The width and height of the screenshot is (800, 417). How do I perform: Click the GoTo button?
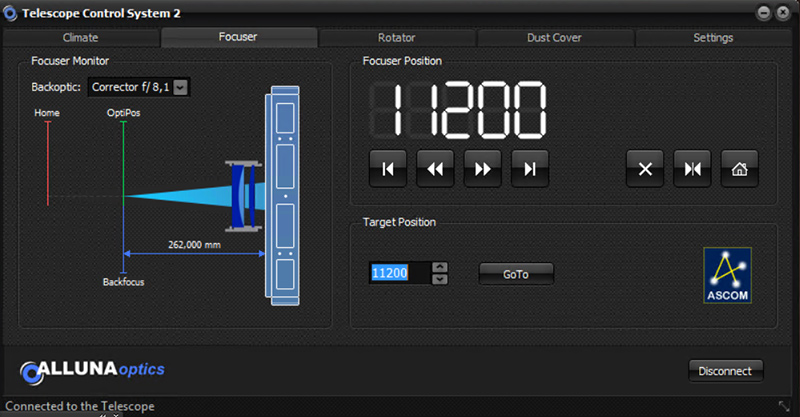[516, 274]
